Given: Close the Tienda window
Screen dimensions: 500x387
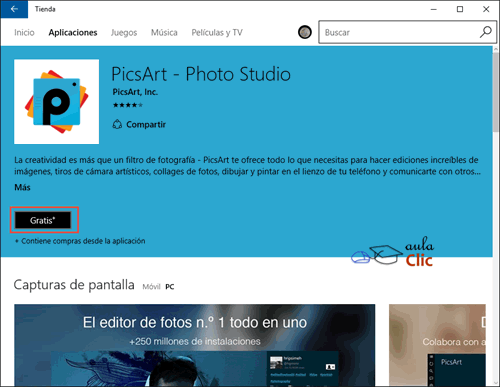Looking at the screenshot, I should pyautogui.click(x=486, y=9).
